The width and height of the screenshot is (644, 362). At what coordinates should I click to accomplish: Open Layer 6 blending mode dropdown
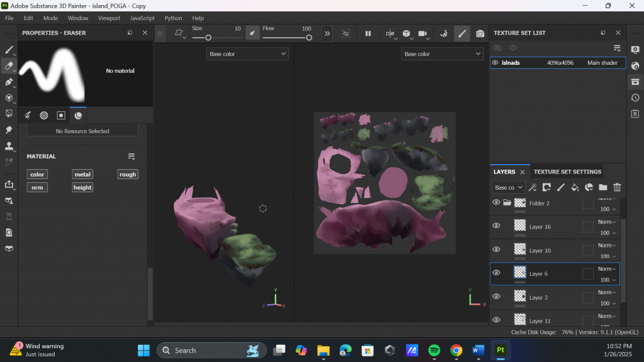(607, 269)
